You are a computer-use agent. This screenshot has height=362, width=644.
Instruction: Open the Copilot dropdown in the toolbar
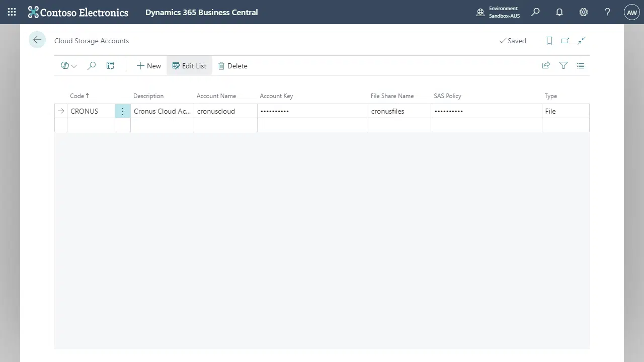tap(69, 66)
